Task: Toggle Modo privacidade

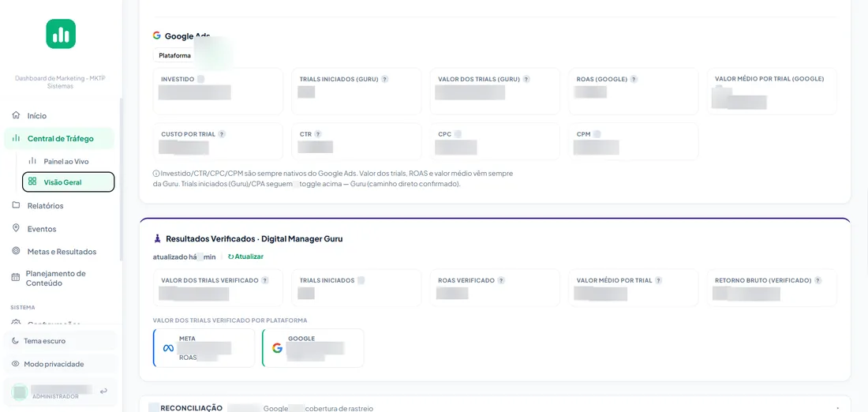Action: 60,365
